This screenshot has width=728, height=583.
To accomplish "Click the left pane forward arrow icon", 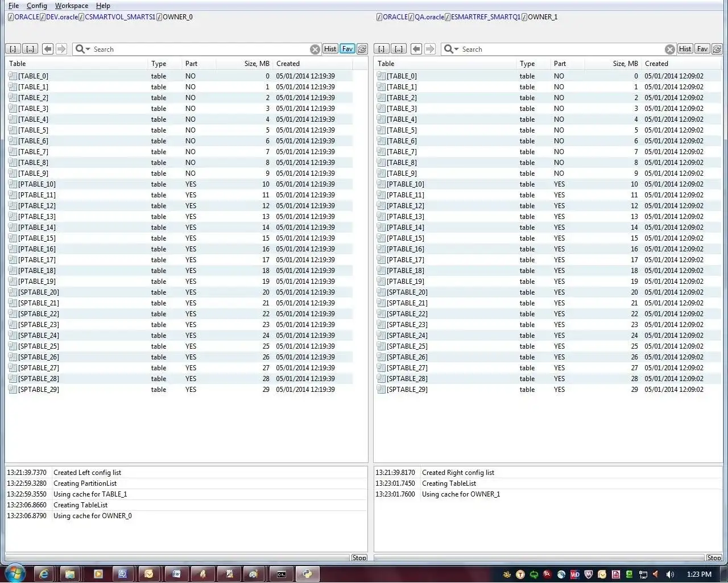I will [x=61, y=49].
